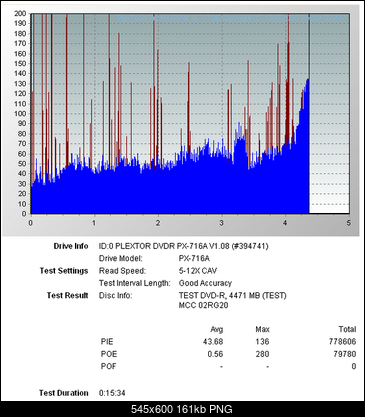
Task: Select the PIE max value '136'
Action: tap(262, 342)
